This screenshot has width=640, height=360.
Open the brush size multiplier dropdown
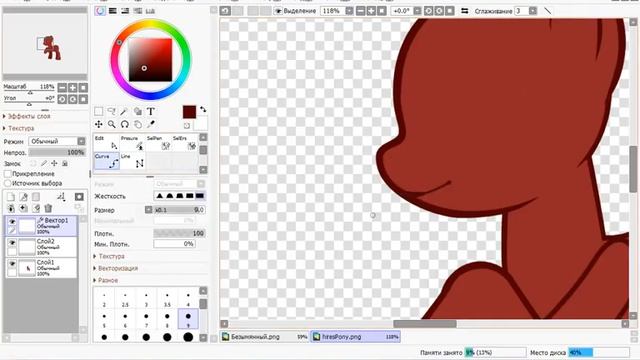[x=149, y=210]
